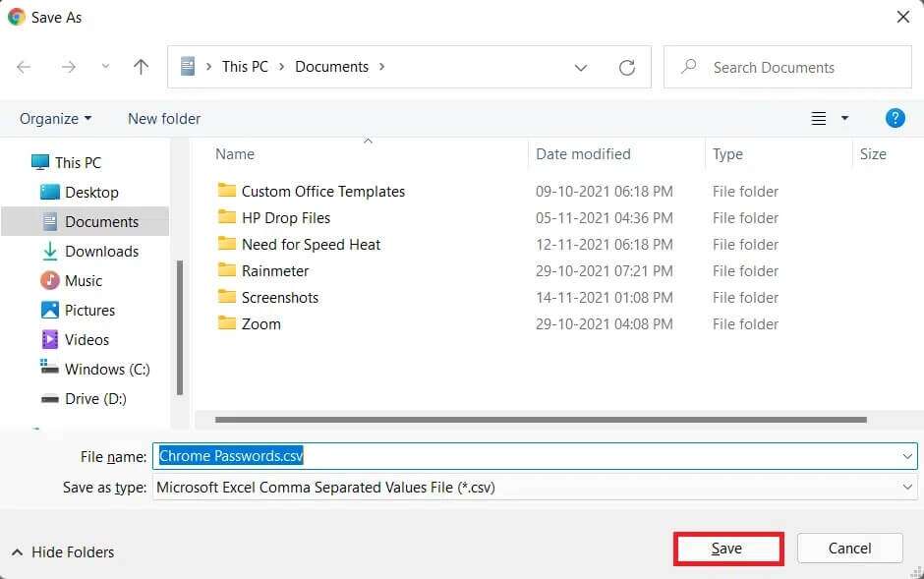Open the File name dropdown arrow

(907, 456)
